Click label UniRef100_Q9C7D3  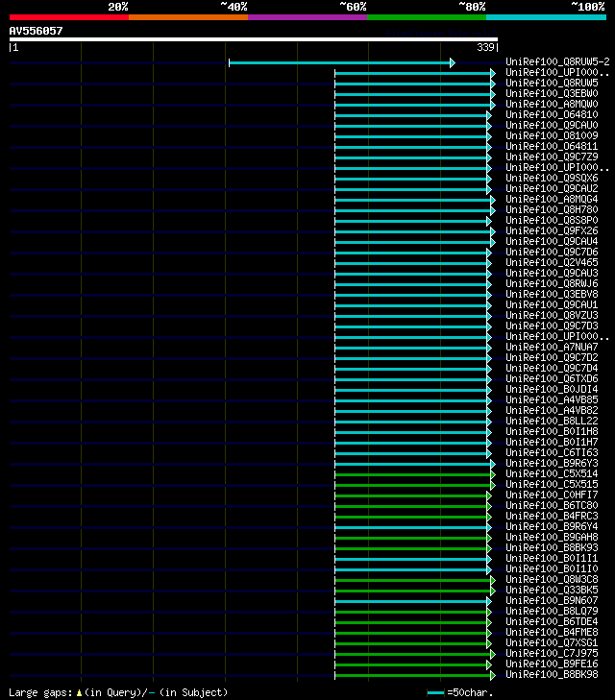(552, 326)
